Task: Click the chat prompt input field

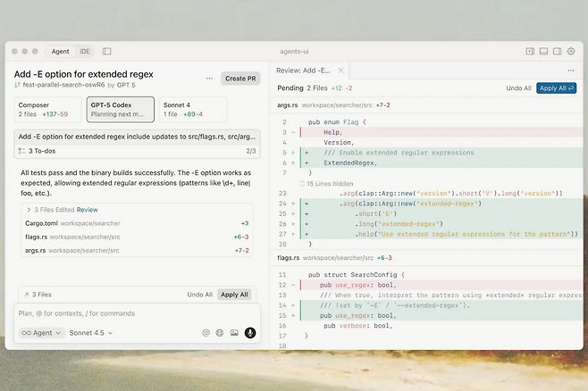Action: pos(134,313)
